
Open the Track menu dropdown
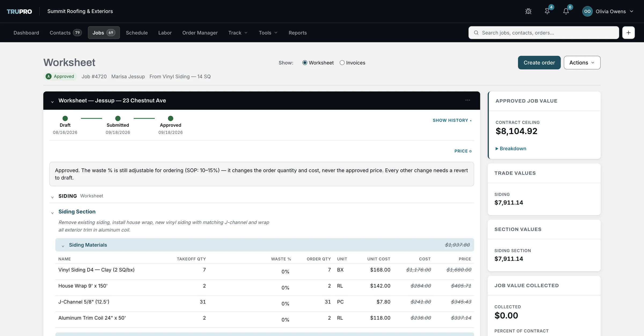pos(238,33)
